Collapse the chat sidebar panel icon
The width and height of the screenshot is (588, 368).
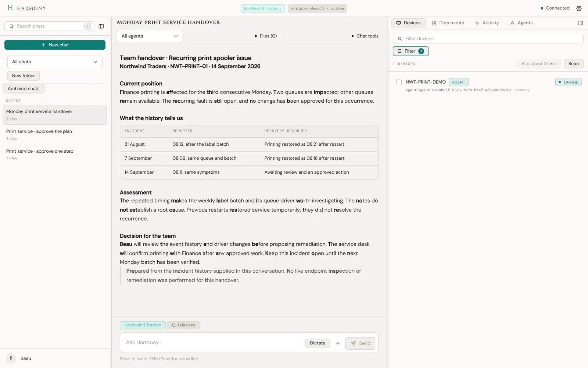coord(101,26)
